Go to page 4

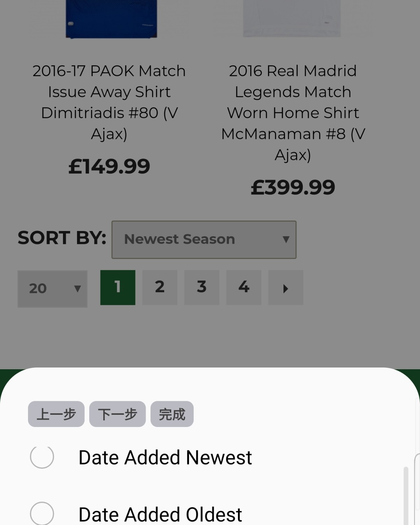coord(244,288)
